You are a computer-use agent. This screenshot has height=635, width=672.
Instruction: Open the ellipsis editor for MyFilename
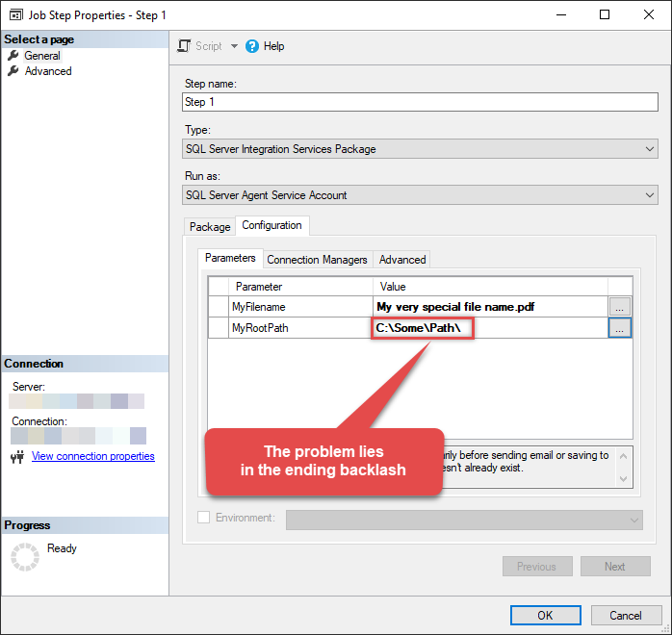pos(620,307)
